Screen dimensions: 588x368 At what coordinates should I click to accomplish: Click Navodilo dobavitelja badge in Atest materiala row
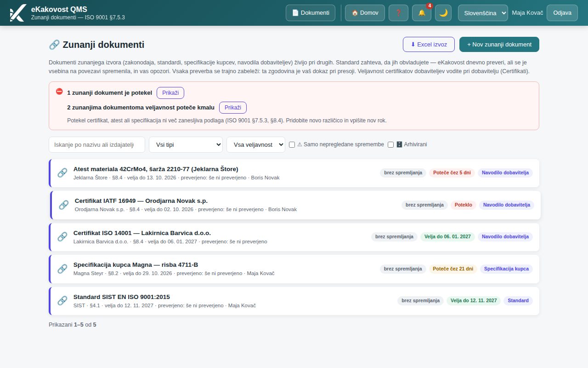coord(505,173)
